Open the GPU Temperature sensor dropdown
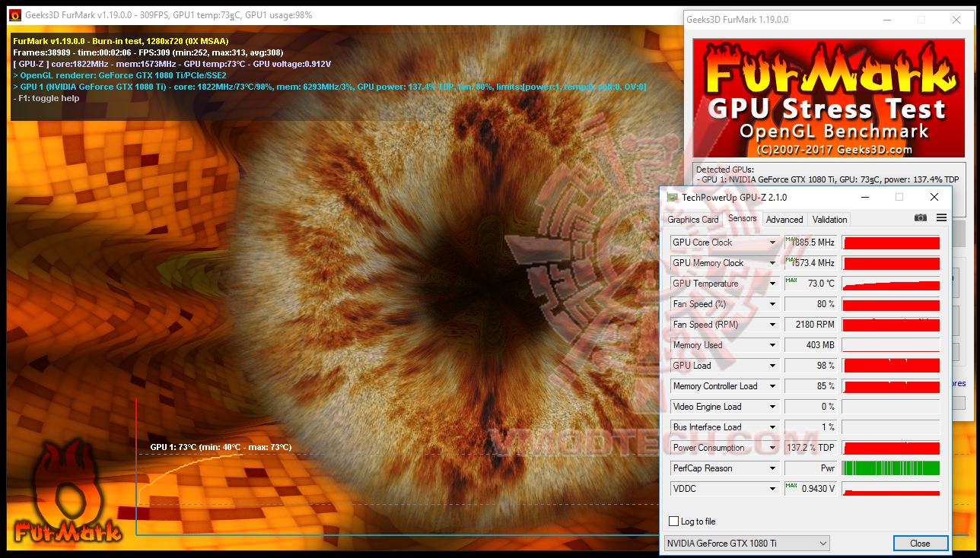This screenshot has height=558, width=980. pos(772,284)
